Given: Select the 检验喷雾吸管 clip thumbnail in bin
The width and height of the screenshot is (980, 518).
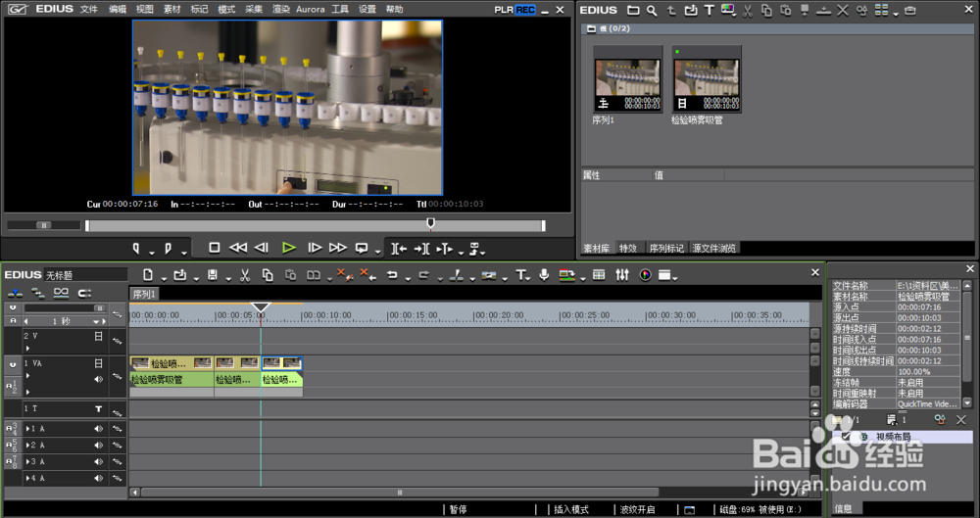Looking at the screenshot, I should [707, 79].
